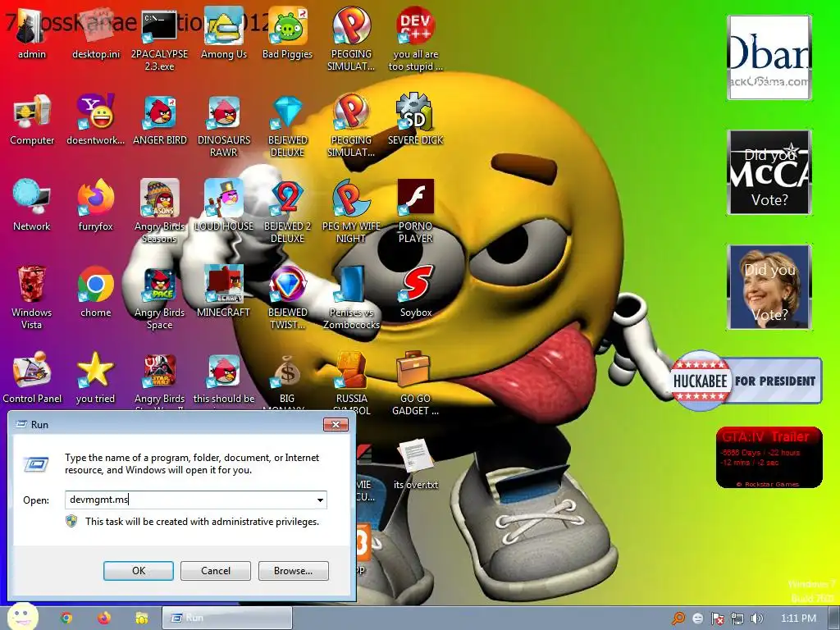840x630 pixels.
Task: Click the magnifier search tray icon
Action: [x=678, y=619]
